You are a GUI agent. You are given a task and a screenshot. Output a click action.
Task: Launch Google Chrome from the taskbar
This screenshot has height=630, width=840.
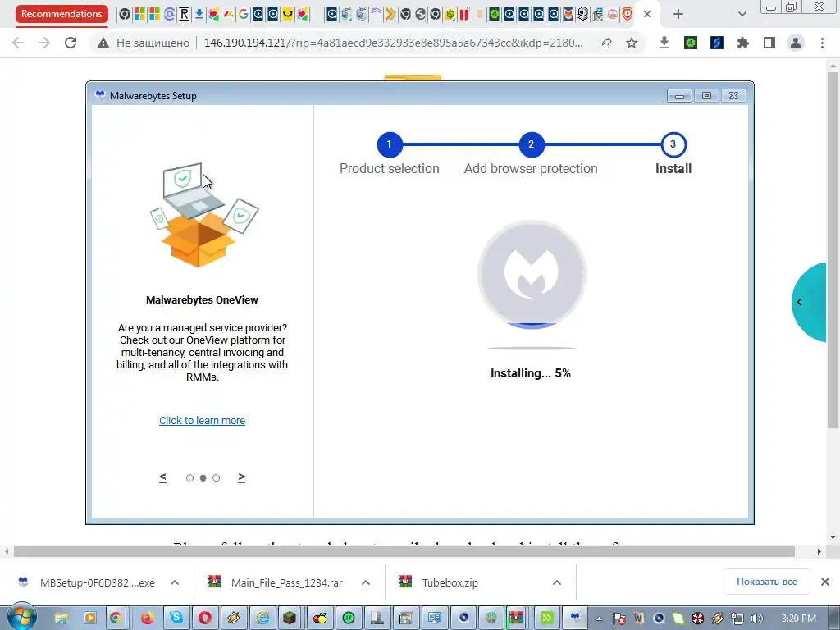coord(115,619)
